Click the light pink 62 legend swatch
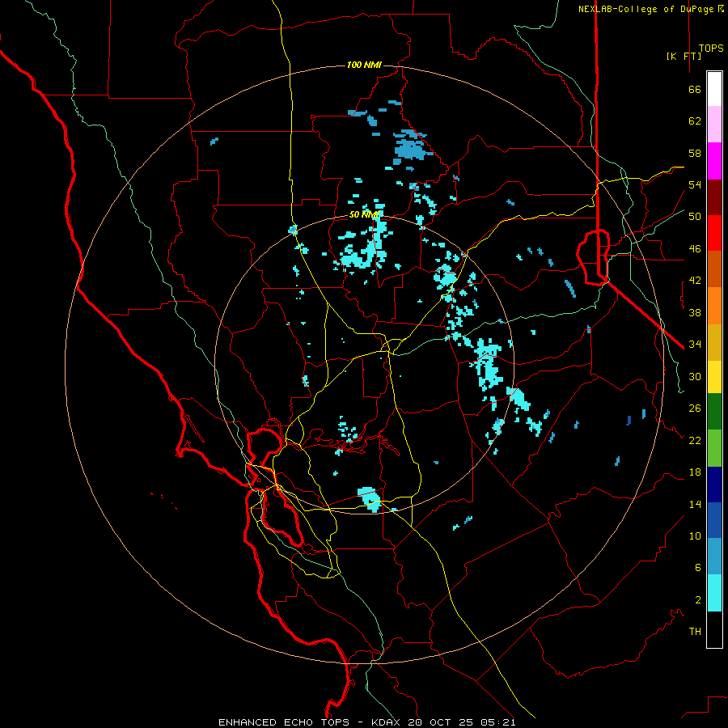728x728 pixels. 714,124
